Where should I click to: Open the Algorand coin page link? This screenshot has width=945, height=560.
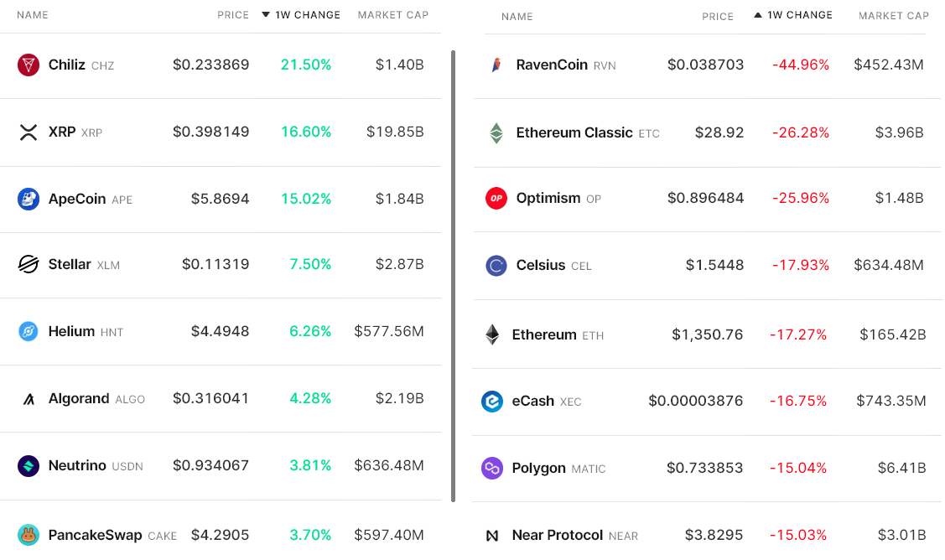[79, 398]
